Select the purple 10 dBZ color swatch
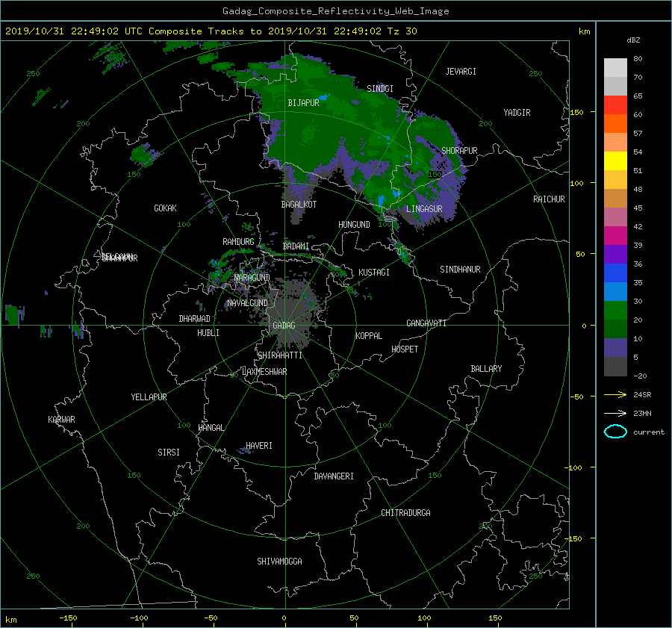 click(615, 347)
